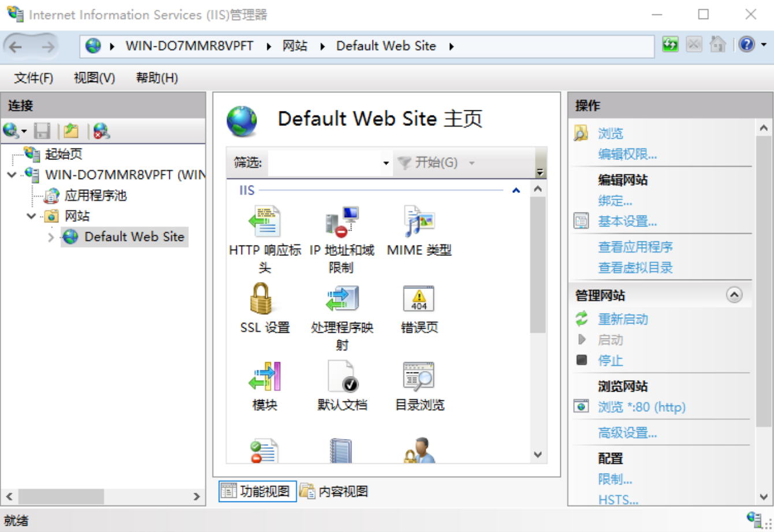The image size is (774, 532).
Task: Refresh the page with the green toolbar icon
Action: pyautogui.click(x=670, y=44)
